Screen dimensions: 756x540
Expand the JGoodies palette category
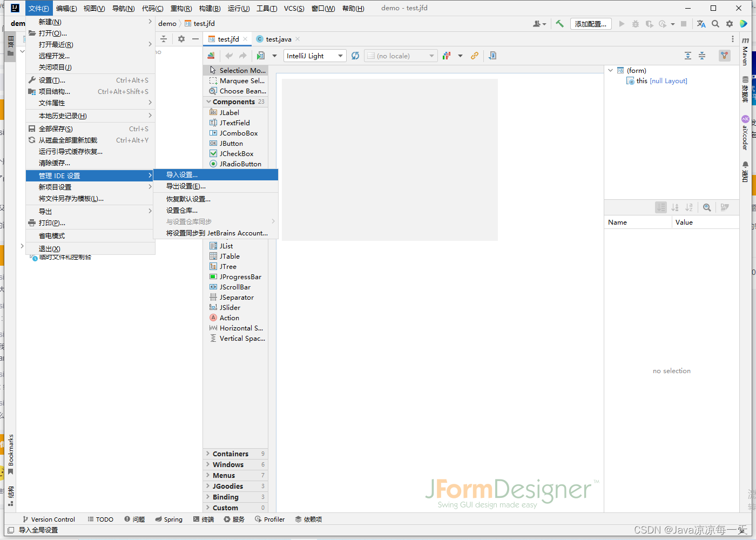pos(236,486)
